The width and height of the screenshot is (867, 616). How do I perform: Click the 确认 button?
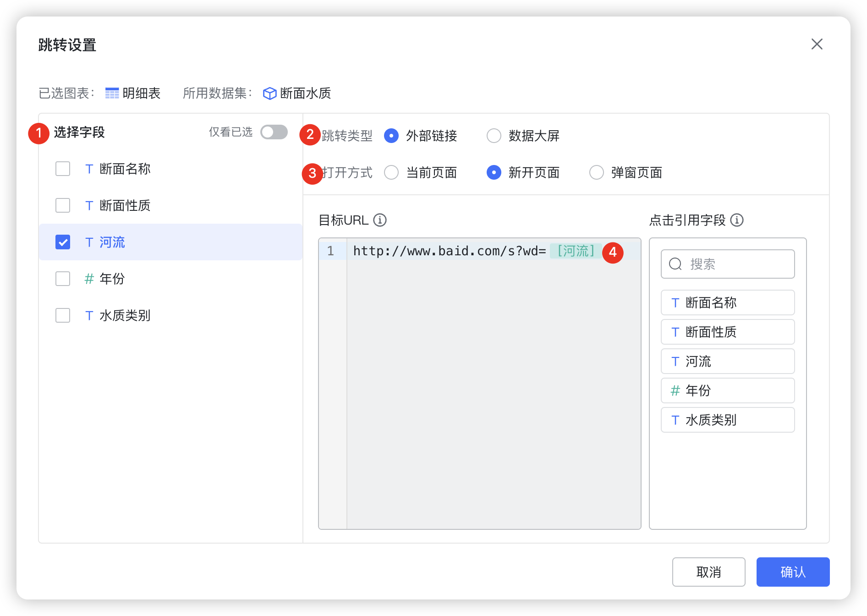pos(793,572)
